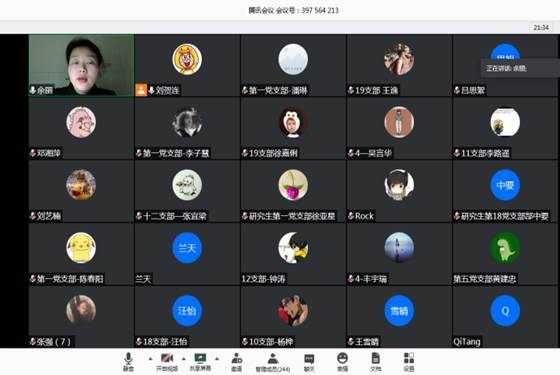Open the emoji reactions smiley icon
560x375 pixels.
click(x=342, y=361)
